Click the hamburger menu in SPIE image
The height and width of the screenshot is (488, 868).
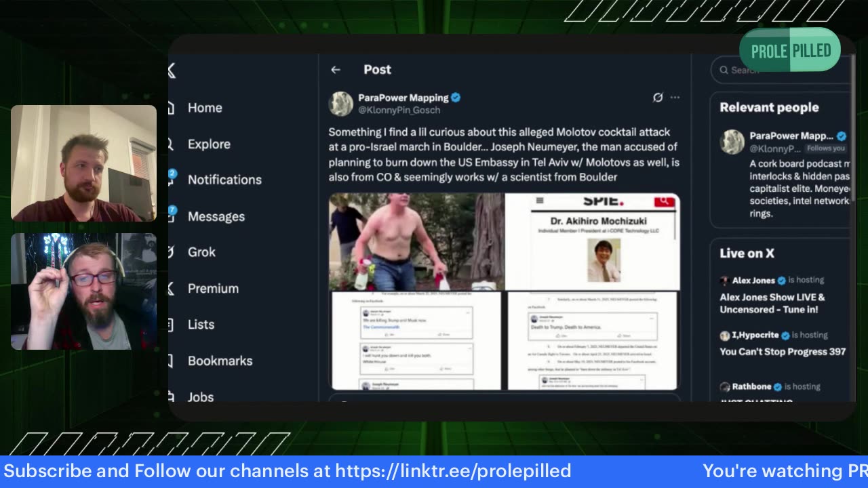[540, 200]
